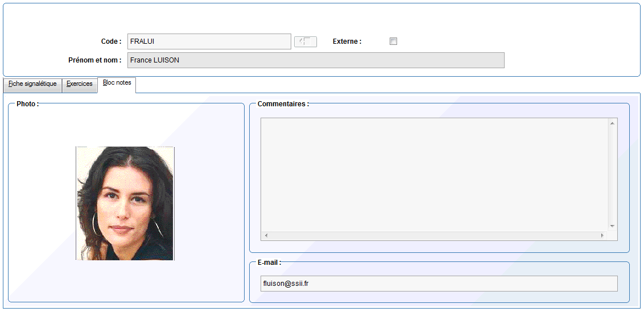Image resolution: width=644 pixels, height=312 pixels.
Task: Click the Photo group label
Action: 27,104
